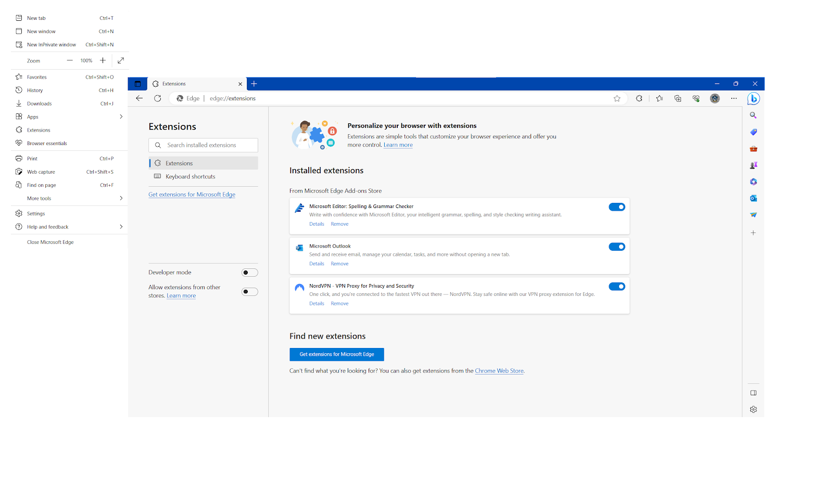
Task: Enable Developer mode switch
Action: (250, 273)
